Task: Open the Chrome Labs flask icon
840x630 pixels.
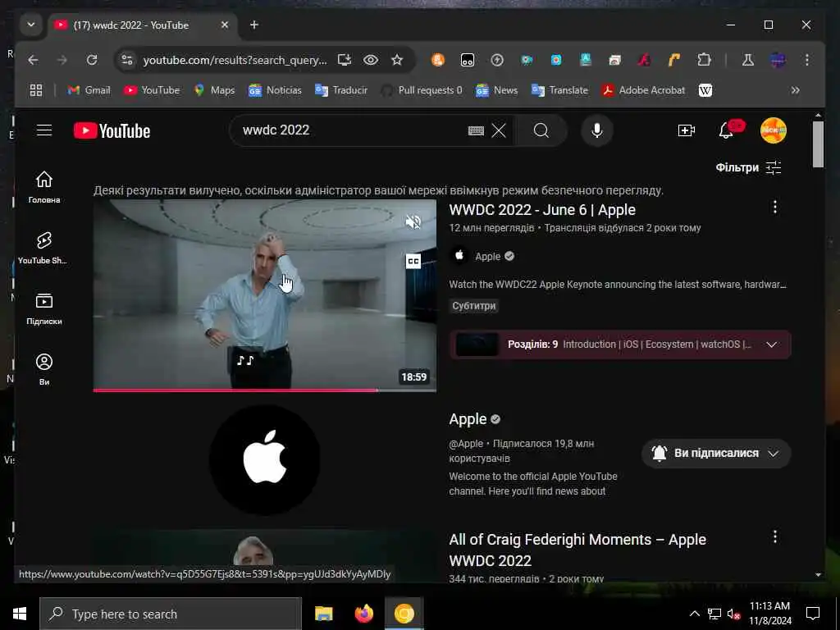Action: point(748,60)
